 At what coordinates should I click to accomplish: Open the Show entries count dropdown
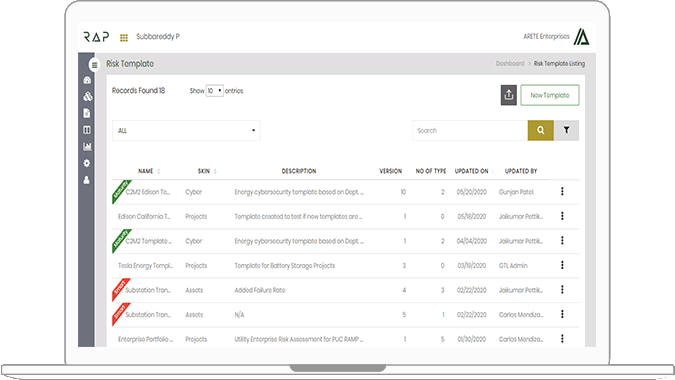coord(214,91)
